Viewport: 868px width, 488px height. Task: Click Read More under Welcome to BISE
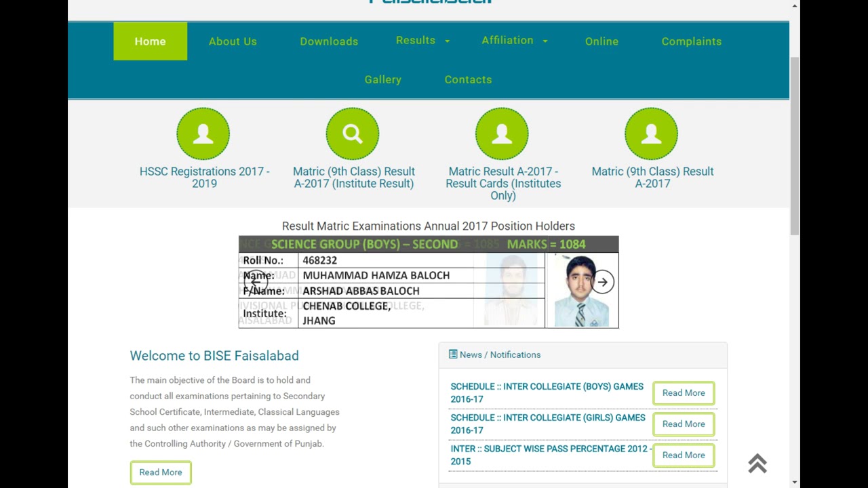[161, 472]
